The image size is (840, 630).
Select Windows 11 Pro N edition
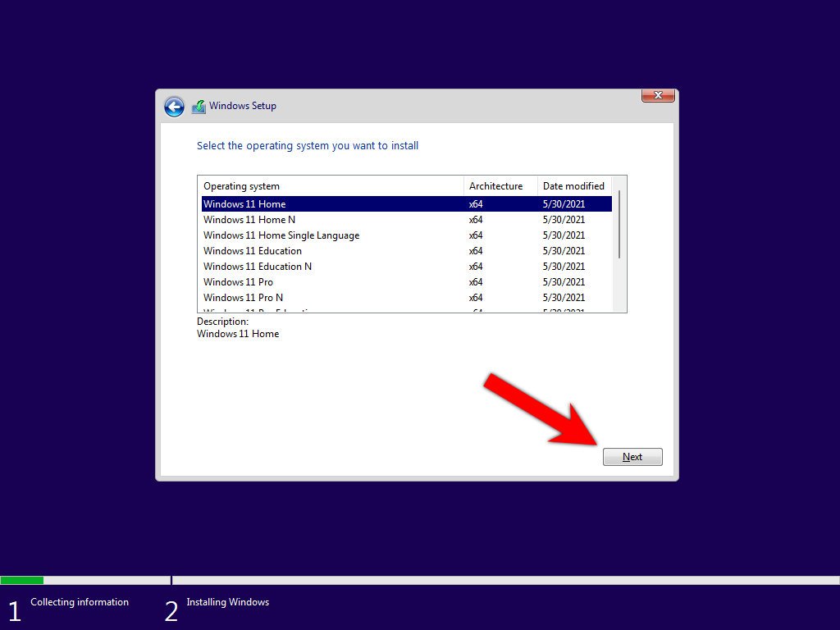pyautogui.click(x=407, y=297)
